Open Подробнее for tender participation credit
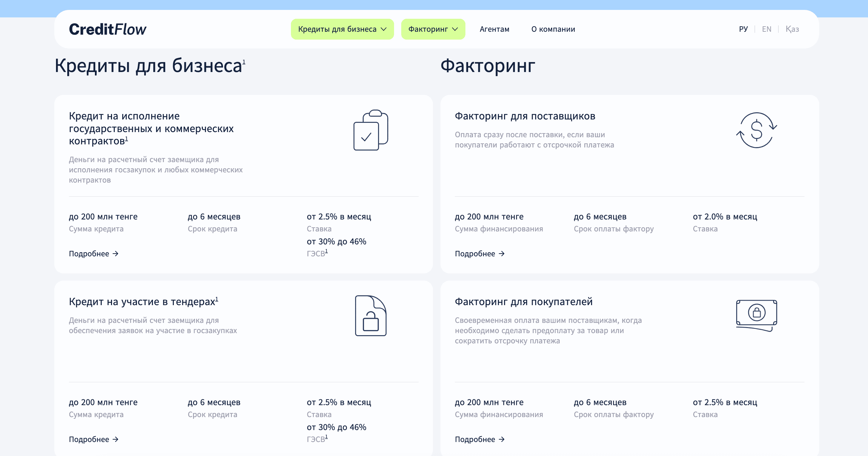Viewport: 868px width, 456px height. (89, 439)
